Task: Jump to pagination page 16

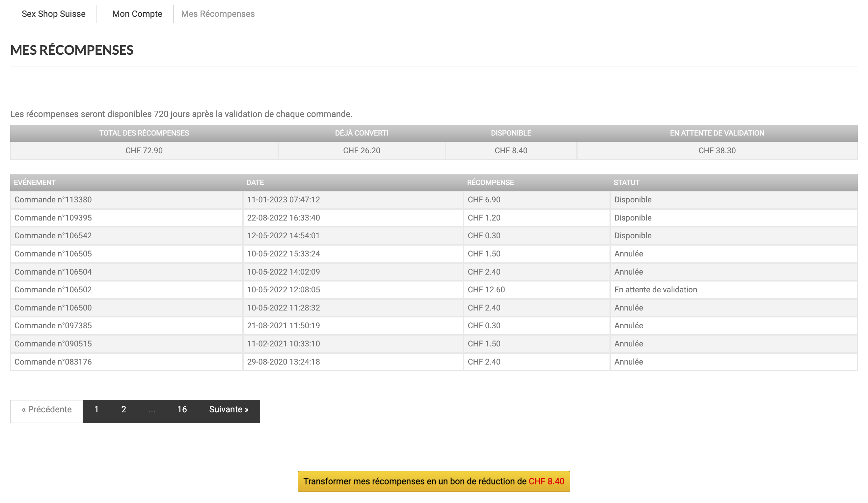Action: (182, 410)
